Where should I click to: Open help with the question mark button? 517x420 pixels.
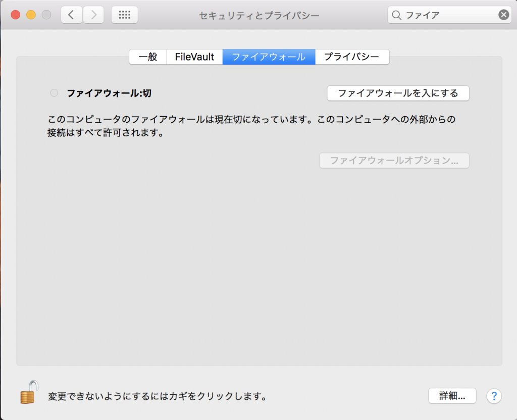pos(494,396)
